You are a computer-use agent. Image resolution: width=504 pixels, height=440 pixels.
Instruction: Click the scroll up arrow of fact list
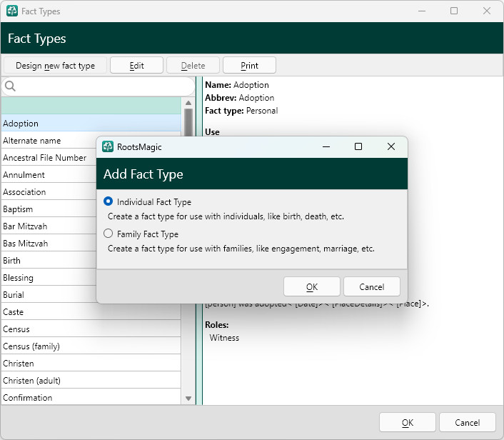pyautogui.click(x=188, y=103)
